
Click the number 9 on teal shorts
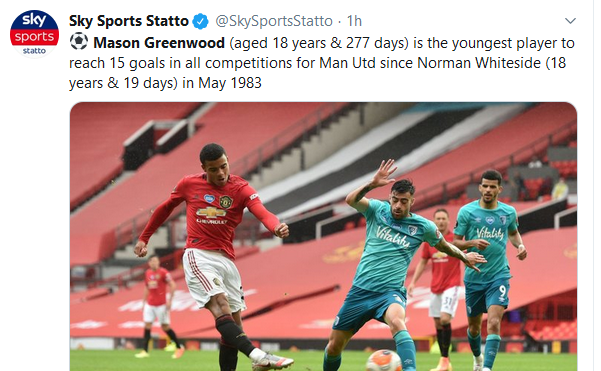pos(502,292)
